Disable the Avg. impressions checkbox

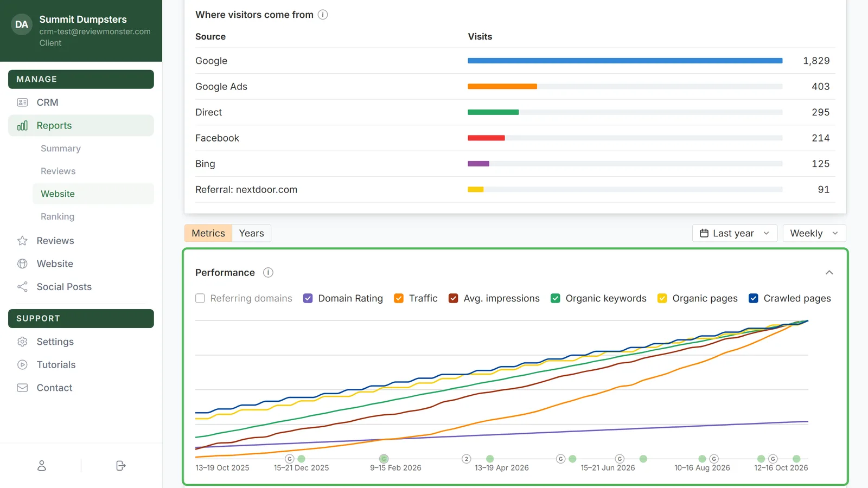click(x=453, y=298)
